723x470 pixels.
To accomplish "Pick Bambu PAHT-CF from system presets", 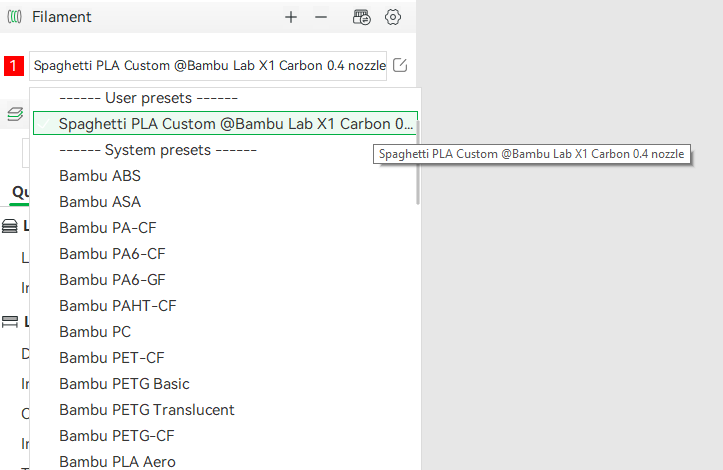I will tap(118, 306).
